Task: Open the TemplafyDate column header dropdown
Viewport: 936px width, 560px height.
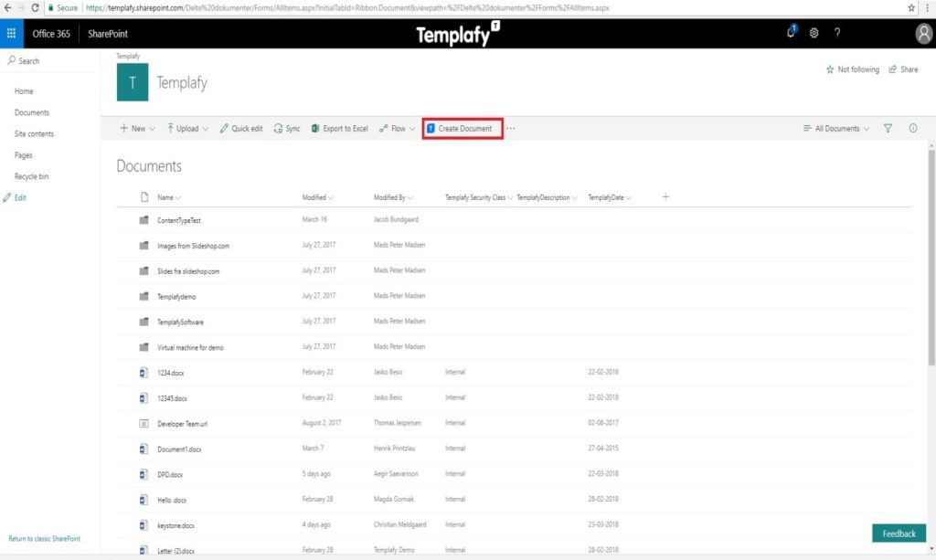Action: coord(610,197)
